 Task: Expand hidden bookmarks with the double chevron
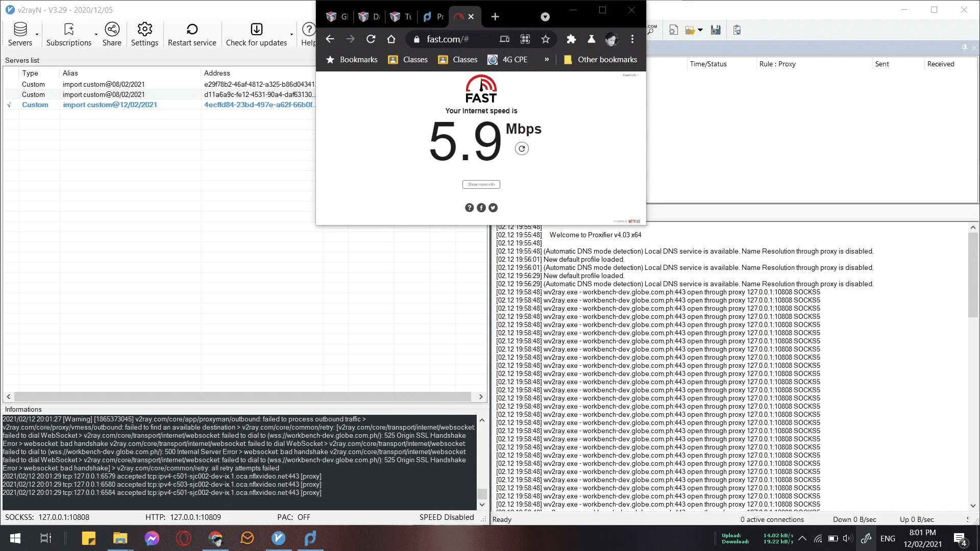(547, 60)
